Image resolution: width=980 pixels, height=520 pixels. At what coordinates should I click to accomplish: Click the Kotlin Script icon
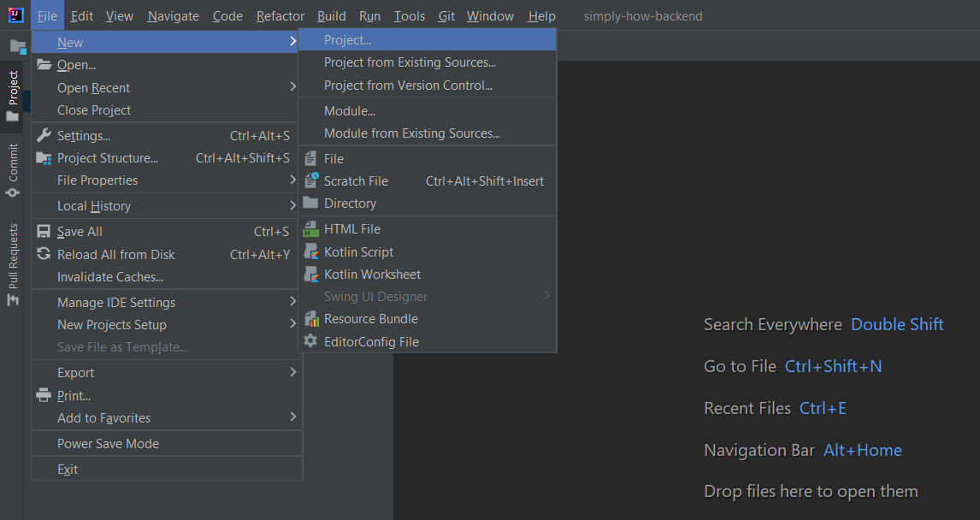click(x=310, y=251)
